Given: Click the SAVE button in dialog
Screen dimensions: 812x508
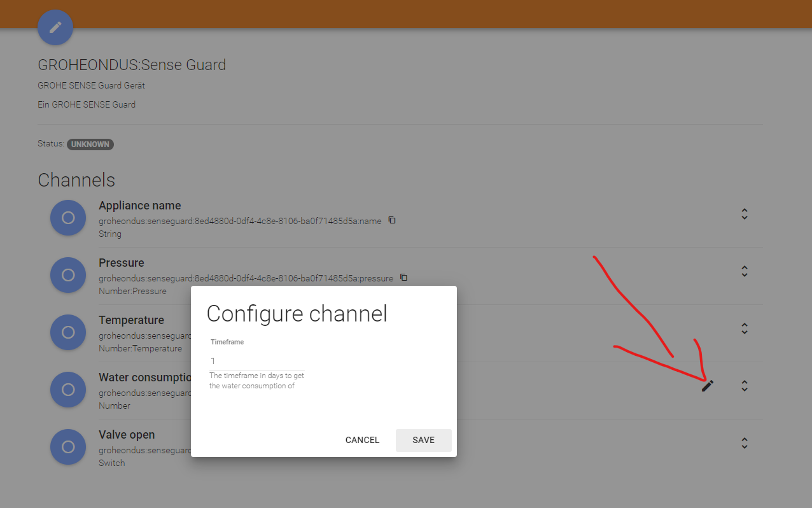Looking at the screenshot, I should pyautogui.click(x=423, y=440).
